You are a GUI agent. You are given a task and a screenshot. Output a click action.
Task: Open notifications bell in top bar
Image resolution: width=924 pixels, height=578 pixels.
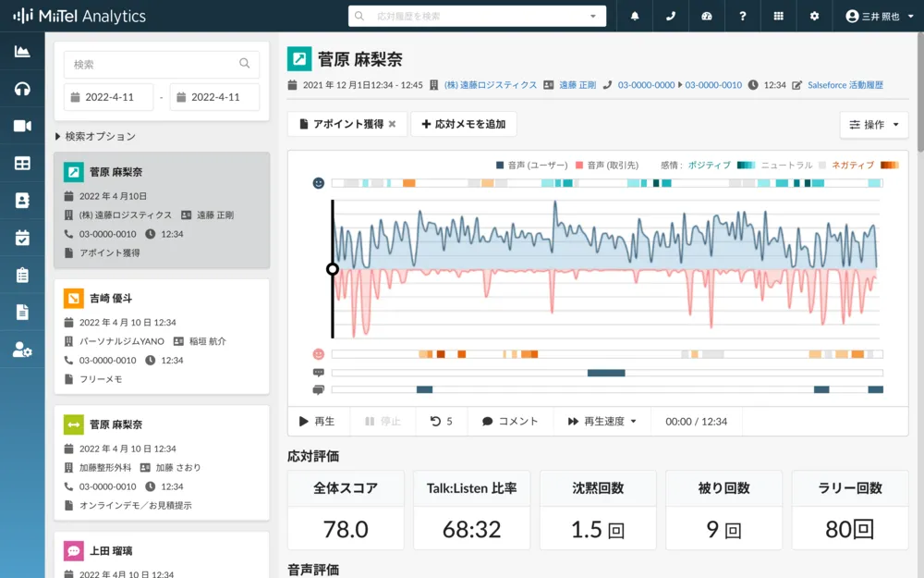coord(635,17)
